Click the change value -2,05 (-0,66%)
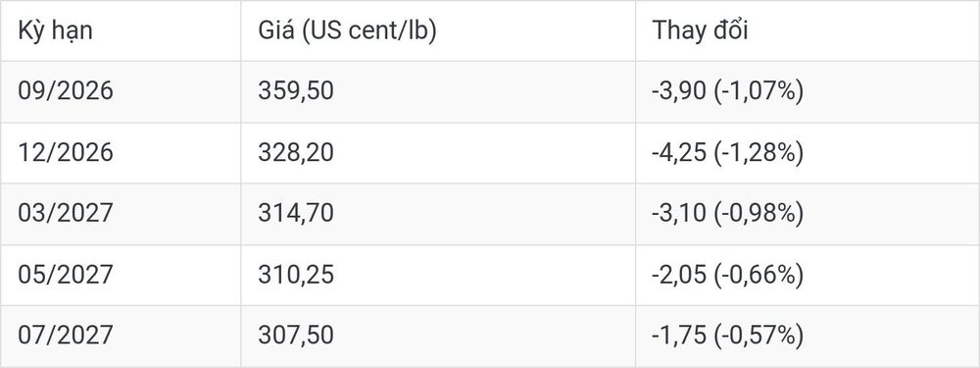The width and height of the screenshot is (980, 368). click(727, 275)
